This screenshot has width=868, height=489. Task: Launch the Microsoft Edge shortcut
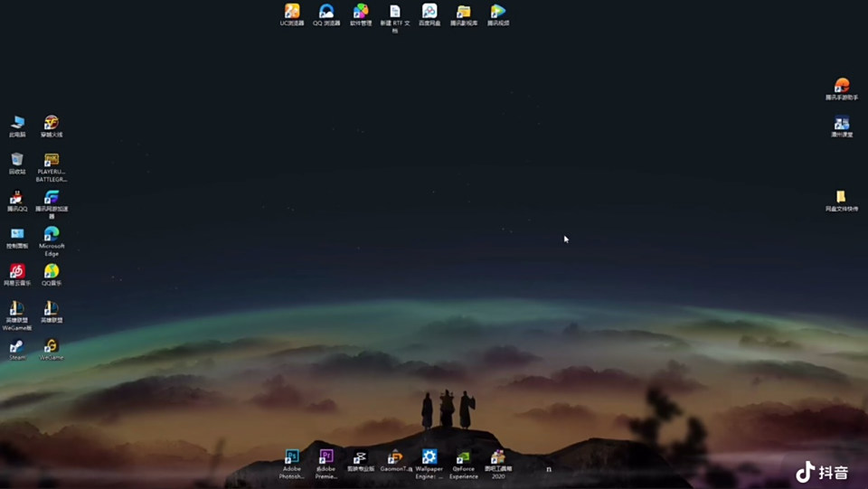[x=52, y=241]
